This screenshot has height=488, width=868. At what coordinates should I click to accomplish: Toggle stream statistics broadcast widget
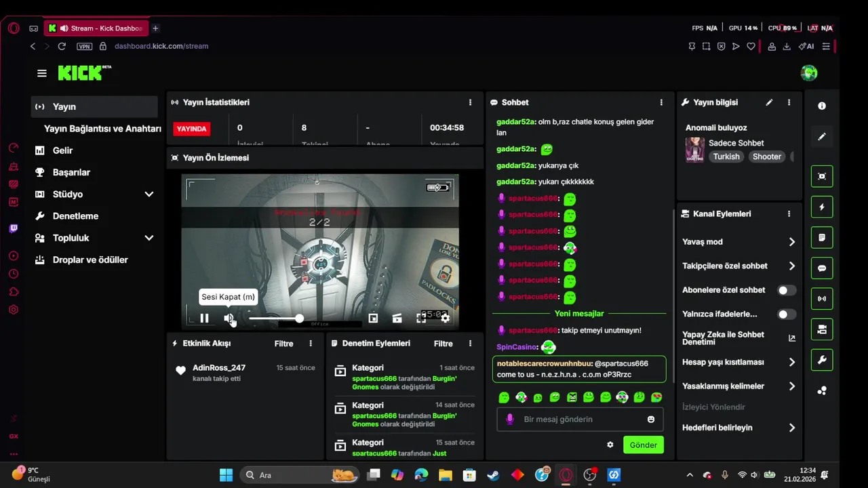coord(822,299)
